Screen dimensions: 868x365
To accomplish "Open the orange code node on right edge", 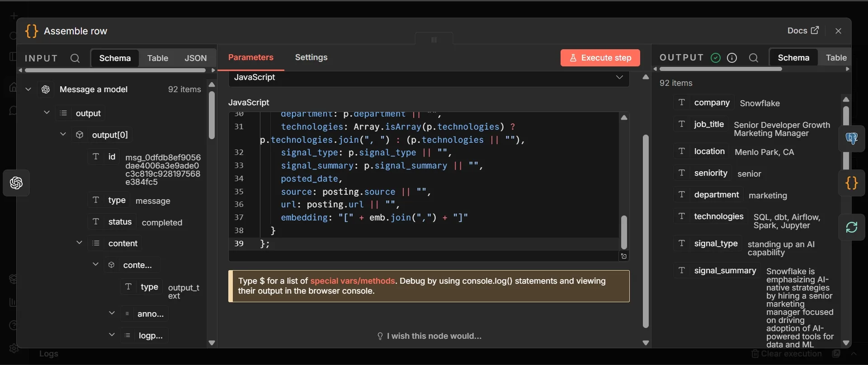I will pyautogui.click(x=852, y=183).
